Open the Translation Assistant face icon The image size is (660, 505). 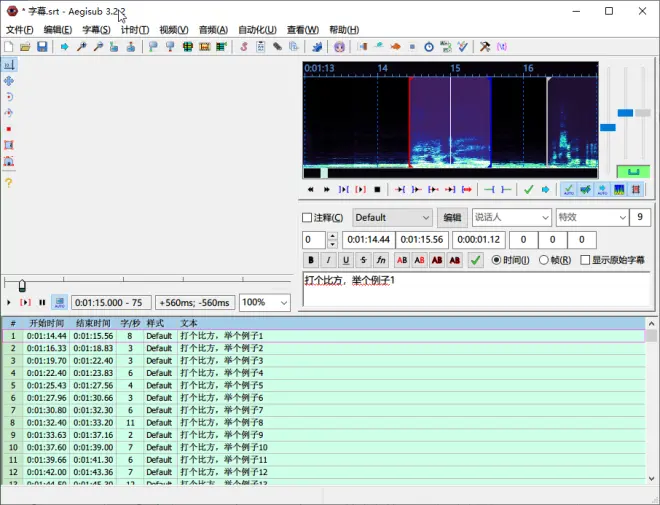tap(339, 47)
